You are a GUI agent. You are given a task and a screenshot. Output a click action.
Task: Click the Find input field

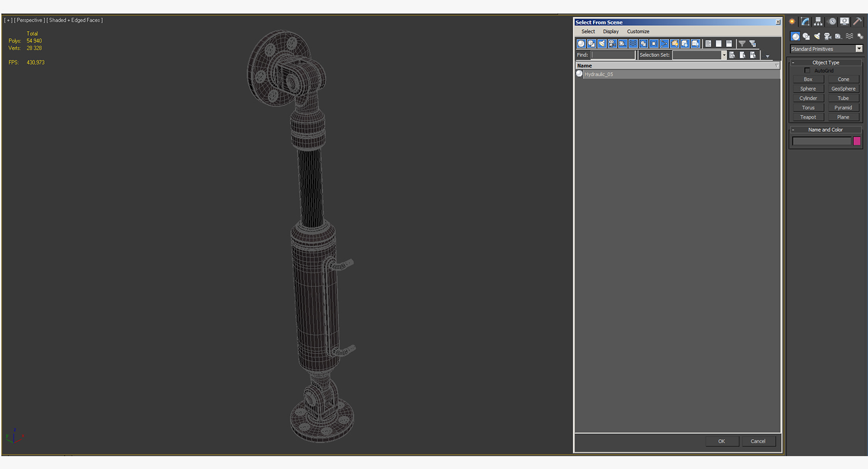(613, 55)
